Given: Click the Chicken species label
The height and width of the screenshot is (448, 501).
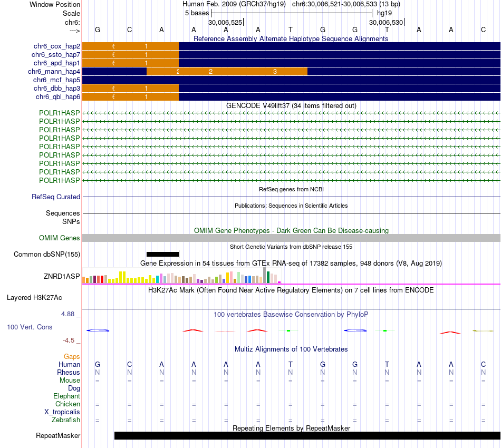Looking at the screenshot, I should pos(68,404).
